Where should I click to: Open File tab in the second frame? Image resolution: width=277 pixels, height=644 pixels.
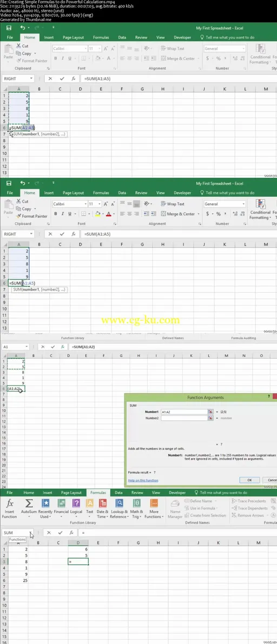point(10,193)
